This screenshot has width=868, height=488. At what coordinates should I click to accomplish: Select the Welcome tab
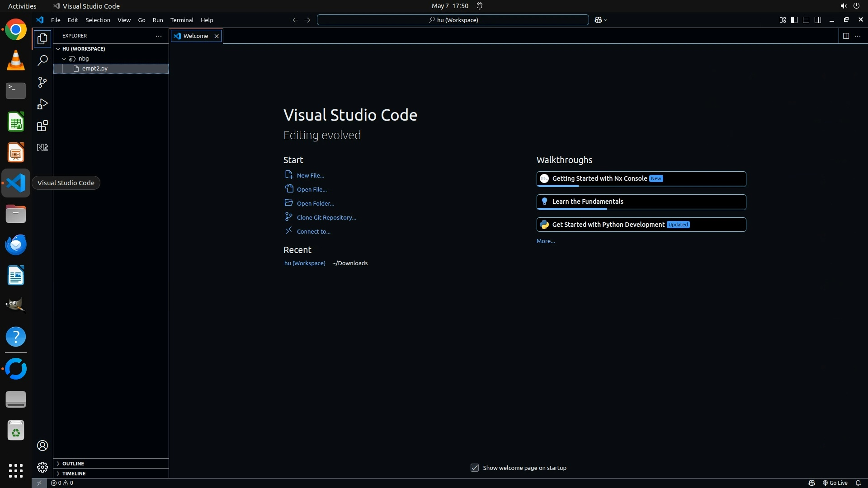tap(195, 36)
